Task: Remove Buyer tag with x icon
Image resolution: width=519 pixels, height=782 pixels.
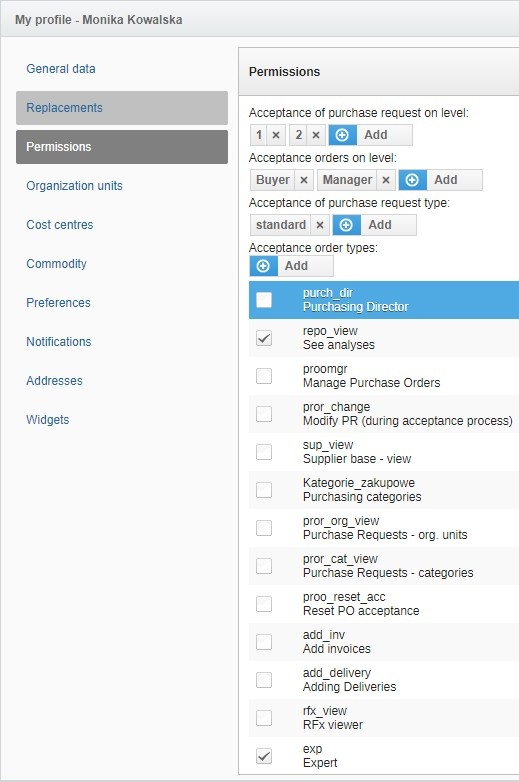Action: click(304, 180)
